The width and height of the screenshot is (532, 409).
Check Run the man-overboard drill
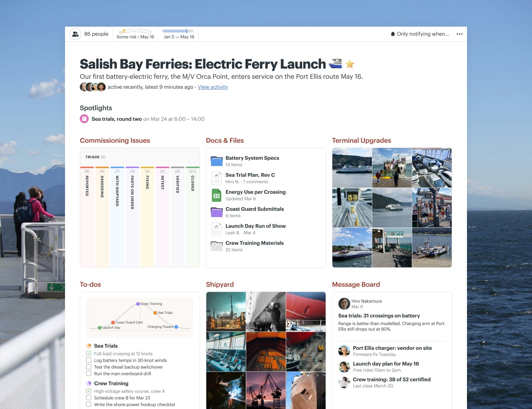89,373
